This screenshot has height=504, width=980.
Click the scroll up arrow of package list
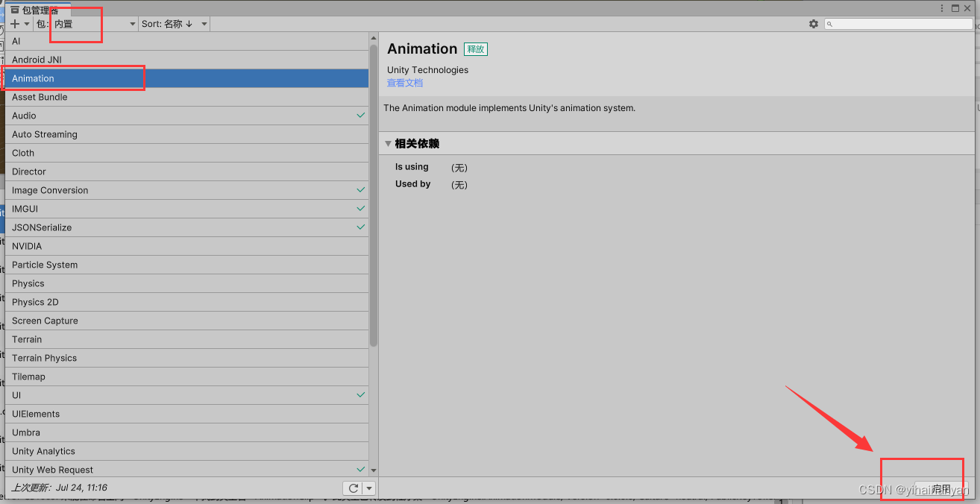point(374,37)
